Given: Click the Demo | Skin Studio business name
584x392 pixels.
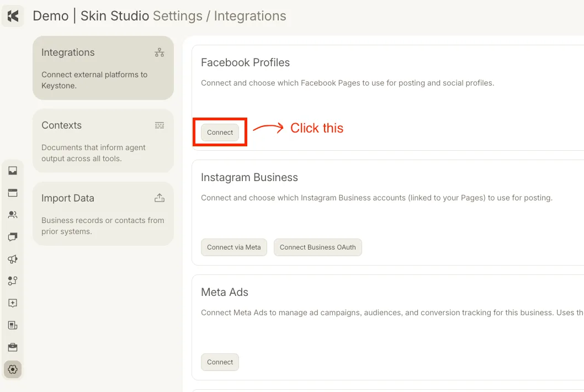Looking at the screenshot, I should [91, 16].
